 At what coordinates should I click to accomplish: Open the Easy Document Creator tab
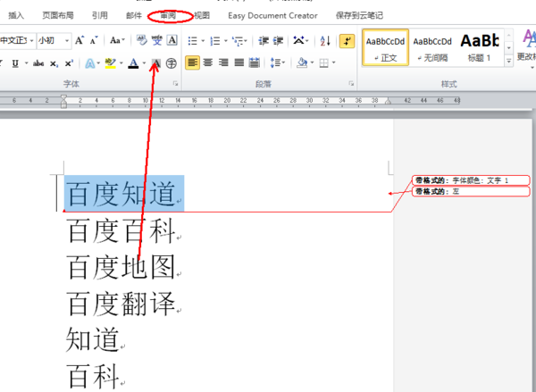coord(272,16)
